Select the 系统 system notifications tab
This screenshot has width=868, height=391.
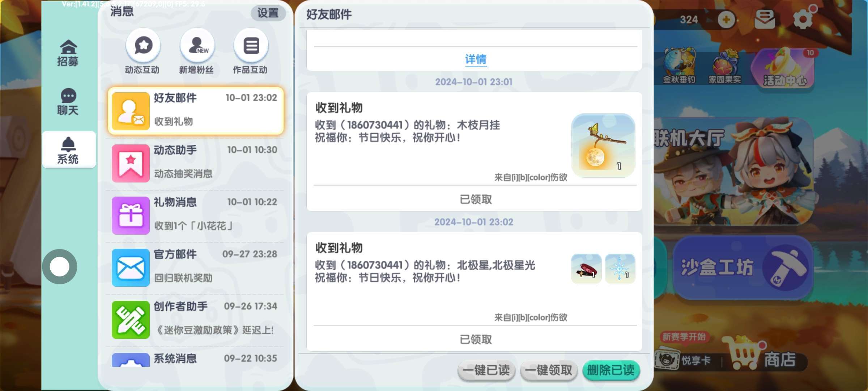click(68, 150)
